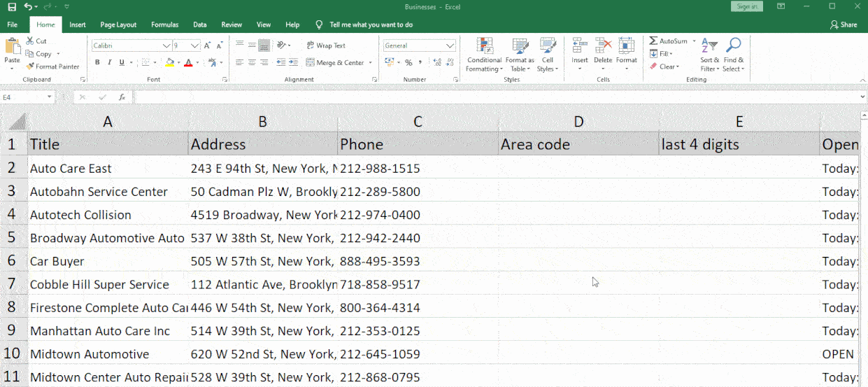The image size is (868, 387).
Task: Collapse the ribbon with the chevron
Action: point(862,80)
